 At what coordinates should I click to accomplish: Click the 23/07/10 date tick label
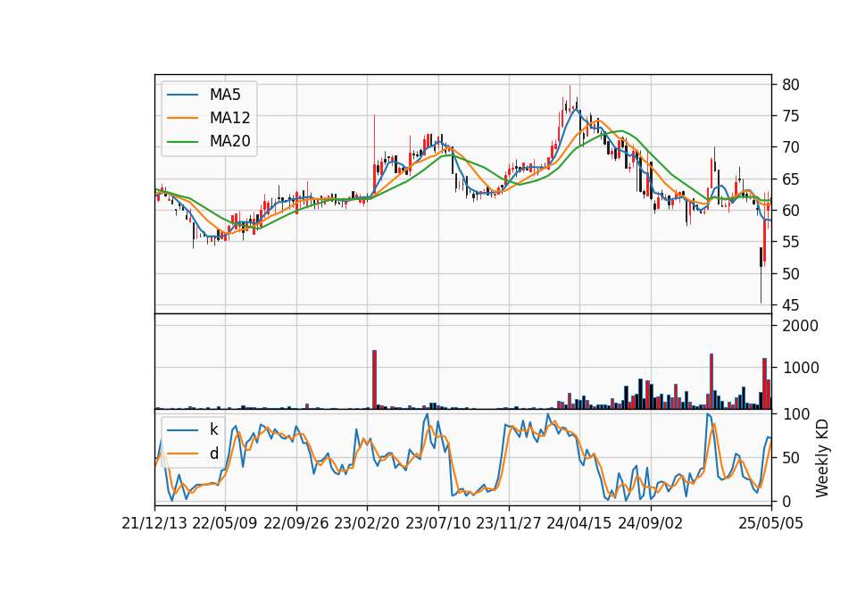click(x=437, y=523)
